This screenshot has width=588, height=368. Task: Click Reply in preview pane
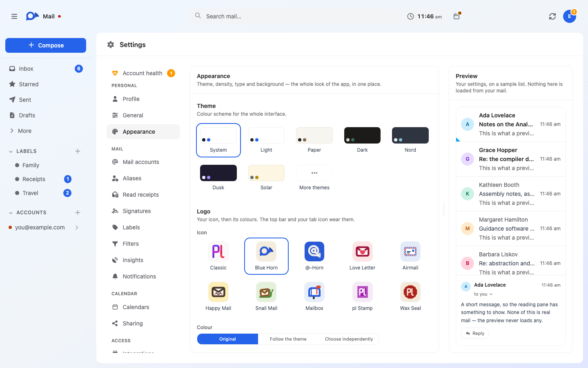pyautogui.click(x=475, y=333)
